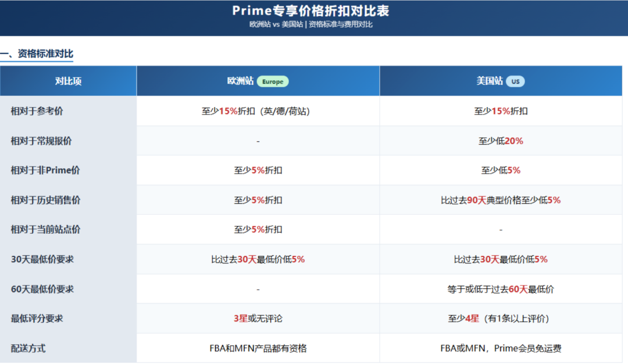Click the '欧洲站' column header text
The height and width of the screenshot is (364, 628).
point(240,81)
